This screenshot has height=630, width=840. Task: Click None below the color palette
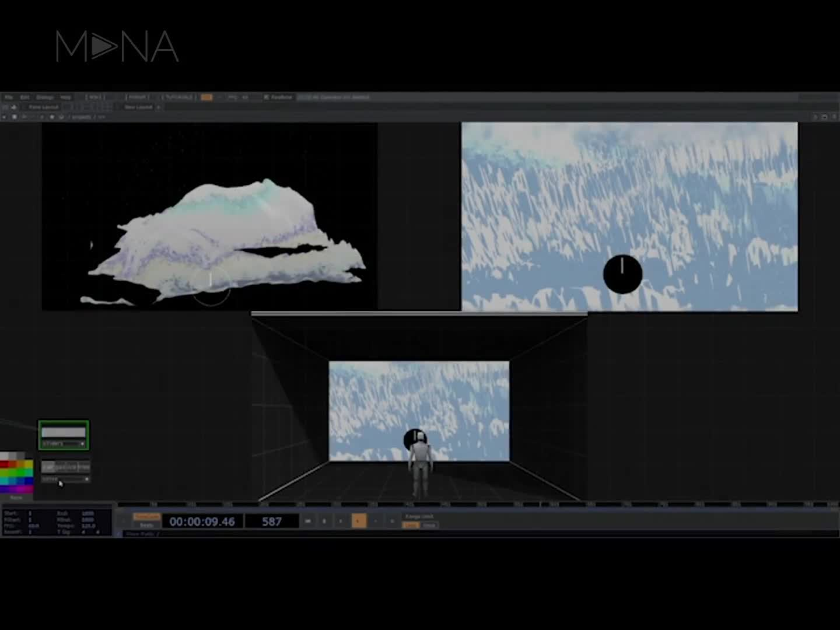16,498
